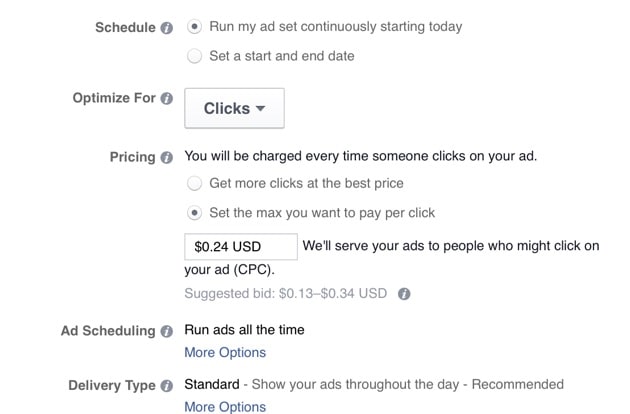Click the $0.24 USD bid input field

point(241,246)
